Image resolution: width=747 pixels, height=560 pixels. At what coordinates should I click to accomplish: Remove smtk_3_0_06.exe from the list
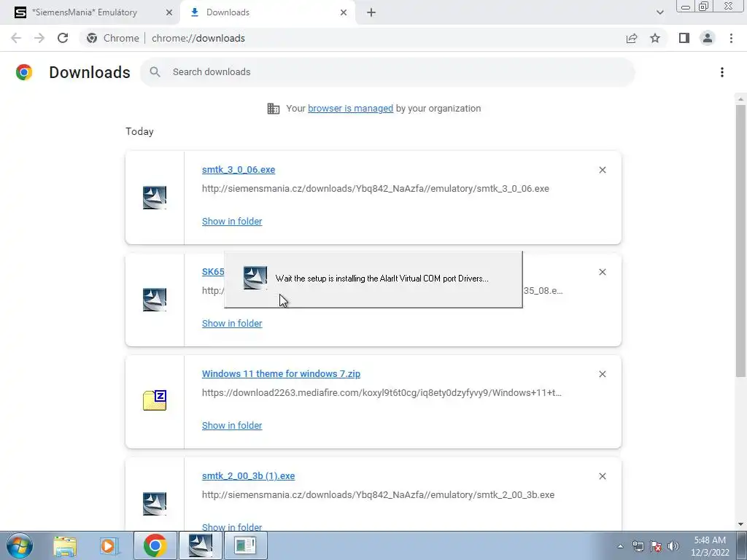coord(603,170)
